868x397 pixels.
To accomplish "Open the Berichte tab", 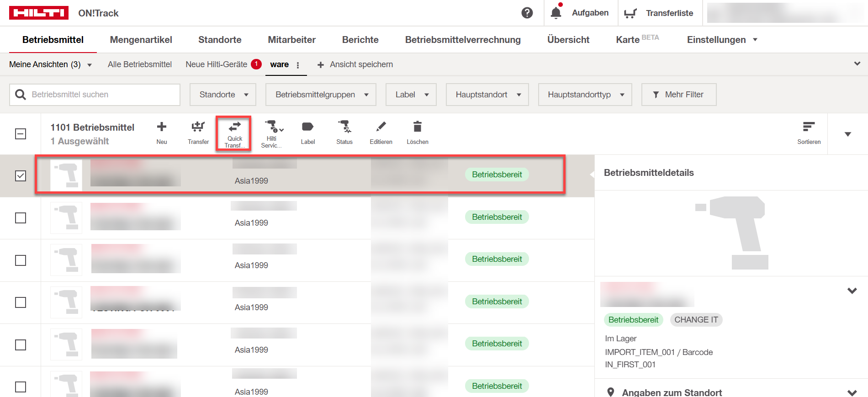I will (x=360, y=40).
